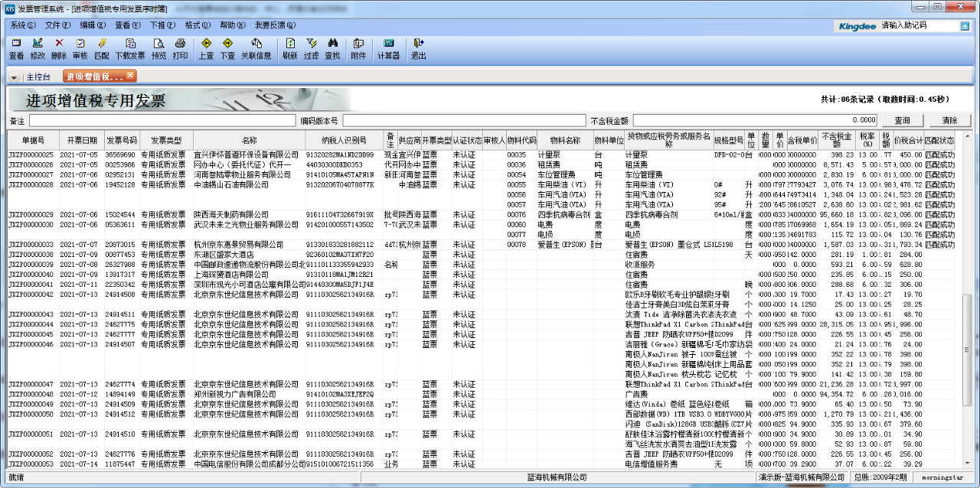The image size is (980, 488).
Task: Click the arrow button next to 请输入助记码
Action: point(965,26)
